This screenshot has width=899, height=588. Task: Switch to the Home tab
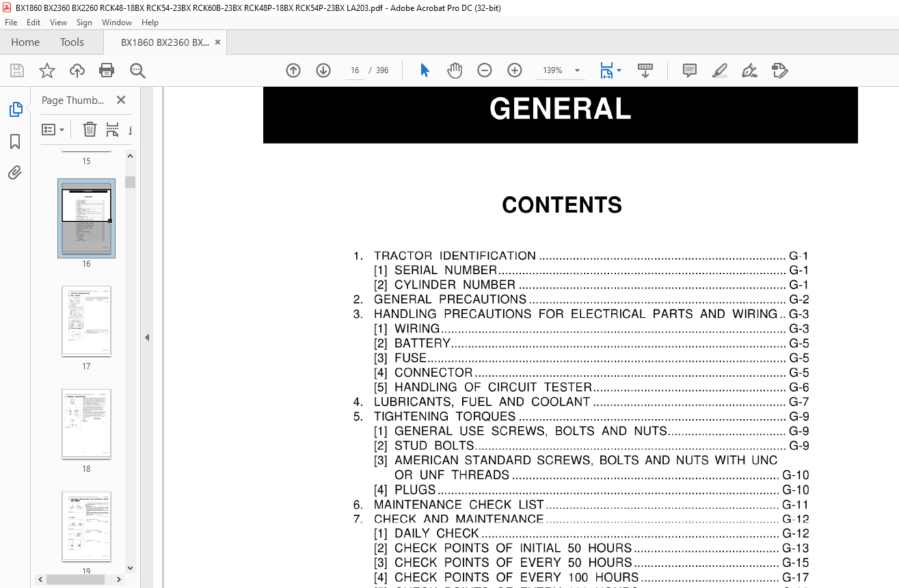click(25, 42)
